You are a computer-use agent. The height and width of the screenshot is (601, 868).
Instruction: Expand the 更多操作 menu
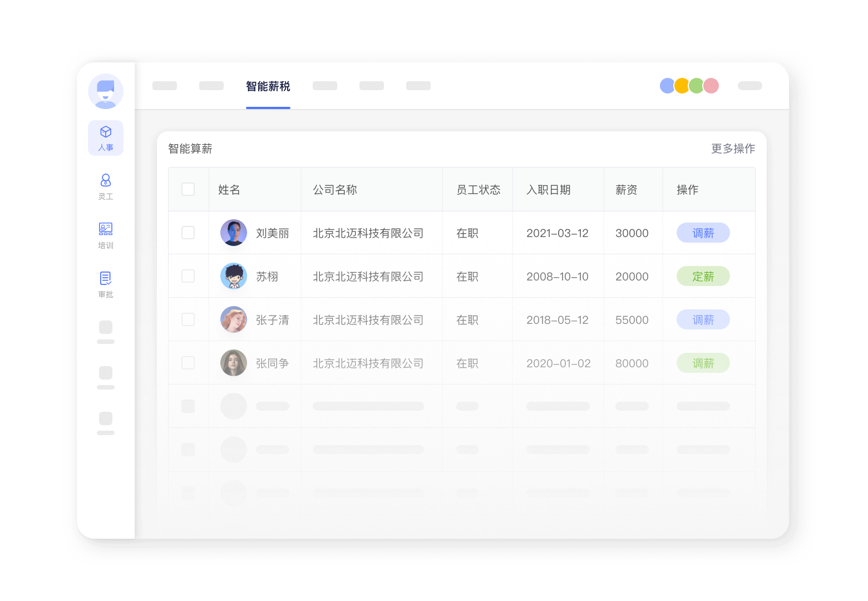[x=733, y=149]
